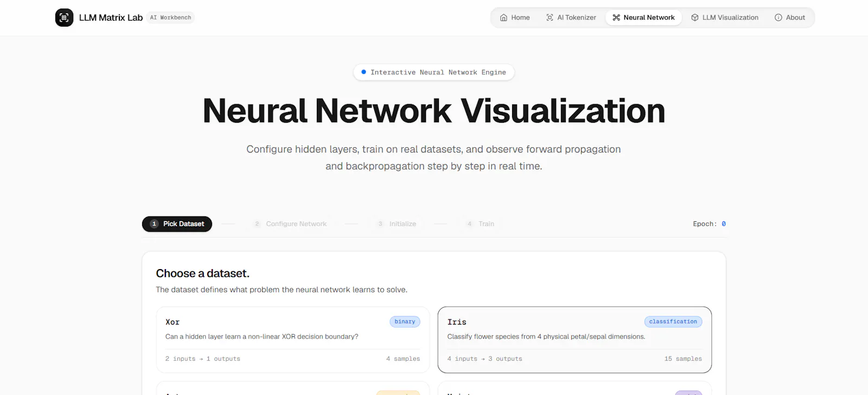Click the step number 4 circle
Image resolution: width=868 pixels, height=395 pixels.
pyautogui.click(x=469, y=224)
